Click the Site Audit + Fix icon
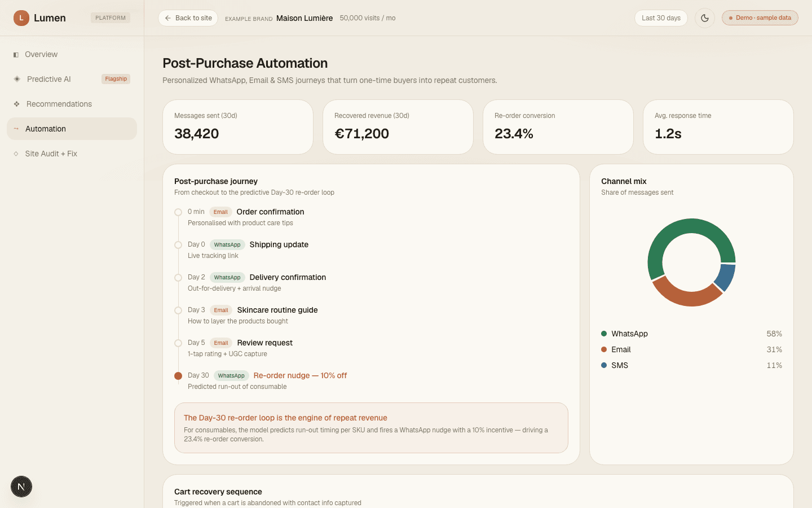 [x=16, y=154]
